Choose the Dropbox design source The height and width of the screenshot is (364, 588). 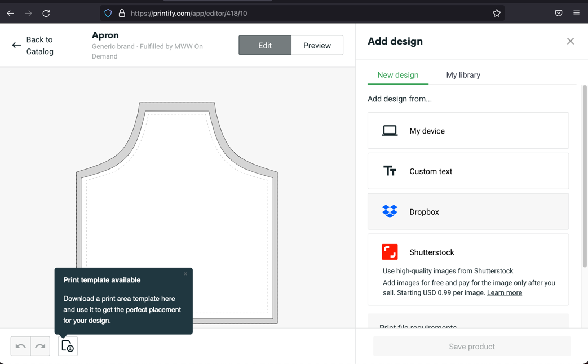468,211
